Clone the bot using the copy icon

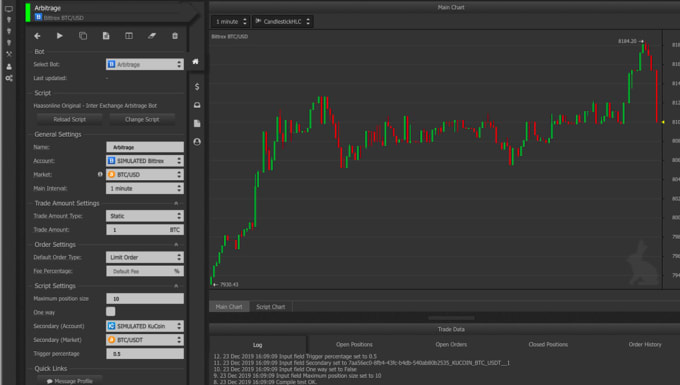pyautogui.click(x=83, y=36)
